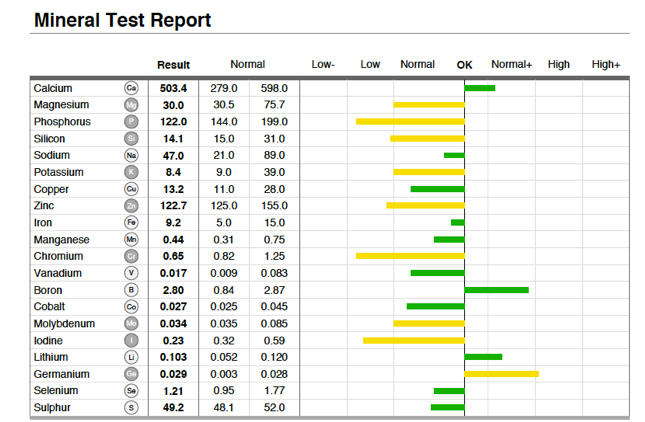Click the Lithium green level bar

tap(483, 357)
